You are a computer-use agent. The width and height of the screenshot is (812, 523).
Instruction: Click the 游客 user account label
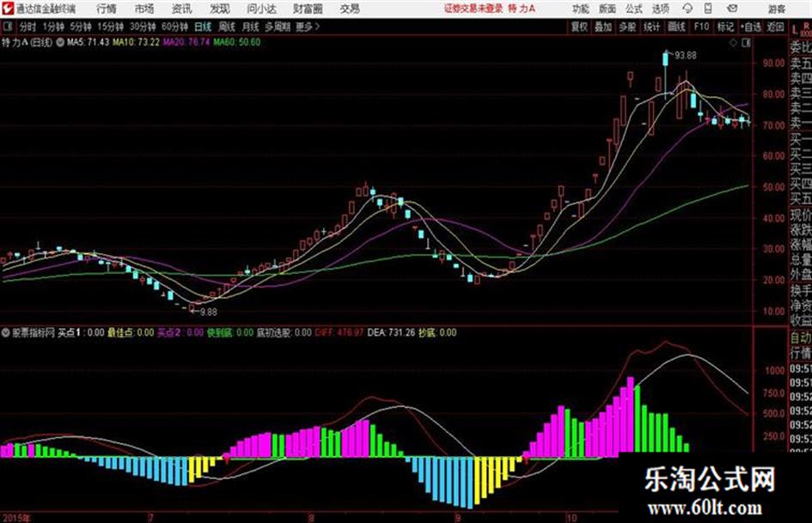click(776, 9)
